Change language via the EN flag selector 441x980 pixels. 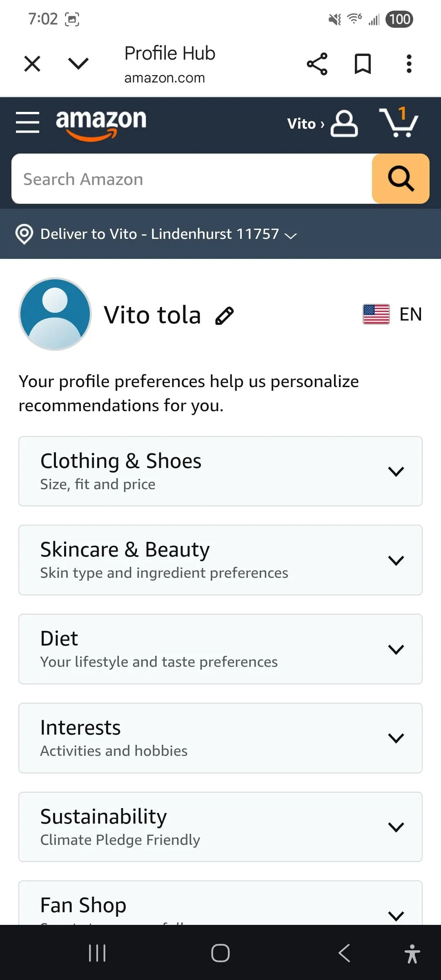pos(392,314)
